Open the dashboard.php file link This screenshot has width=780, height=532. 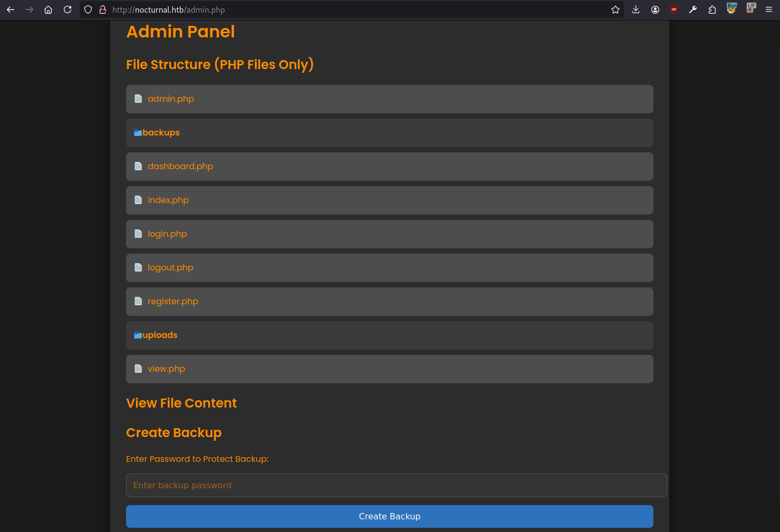180,167
